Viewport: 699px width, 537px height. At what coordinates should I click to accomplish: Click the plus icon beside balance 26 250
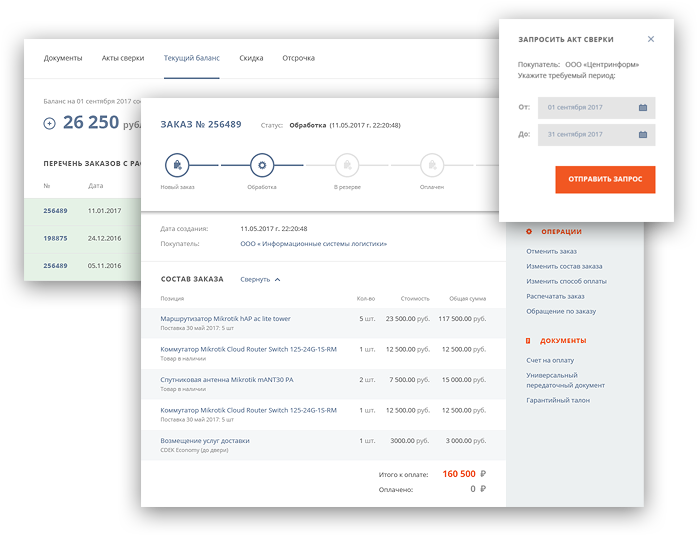pos(49,123)
